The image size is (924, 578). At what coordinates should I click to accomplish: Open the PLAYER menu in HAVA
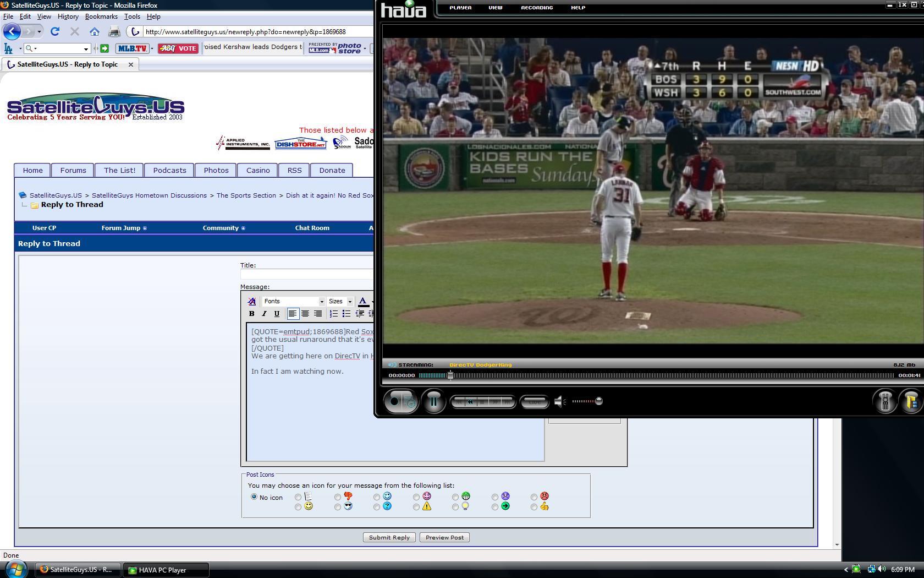point(460,8)
